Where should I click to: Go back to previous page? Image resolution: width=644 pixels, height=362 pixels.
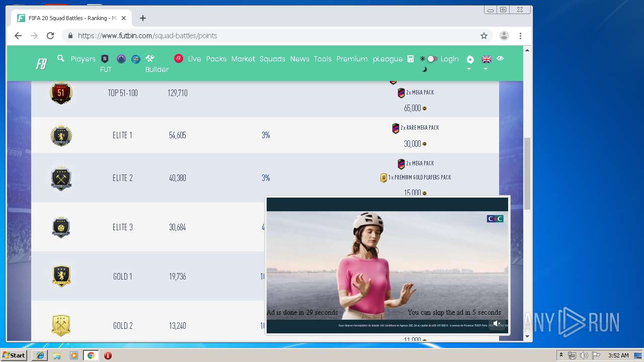[18, 36]
